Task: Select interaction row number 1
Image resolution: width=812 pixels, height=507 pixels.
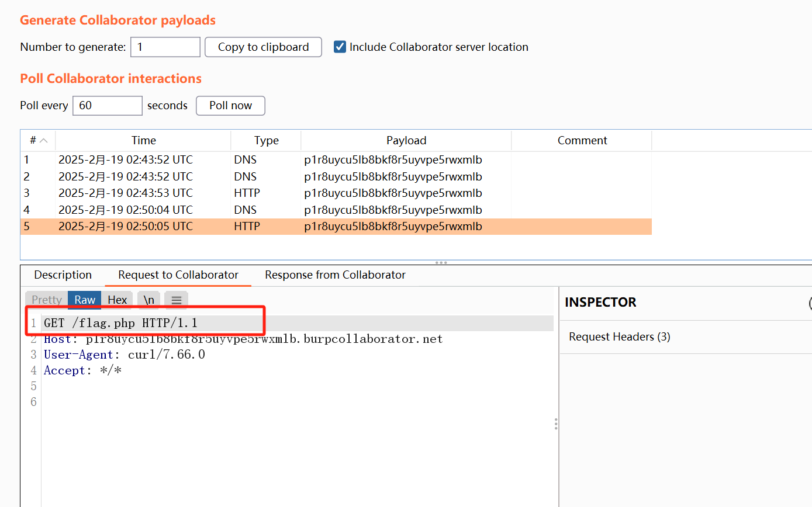Action: 336,159
